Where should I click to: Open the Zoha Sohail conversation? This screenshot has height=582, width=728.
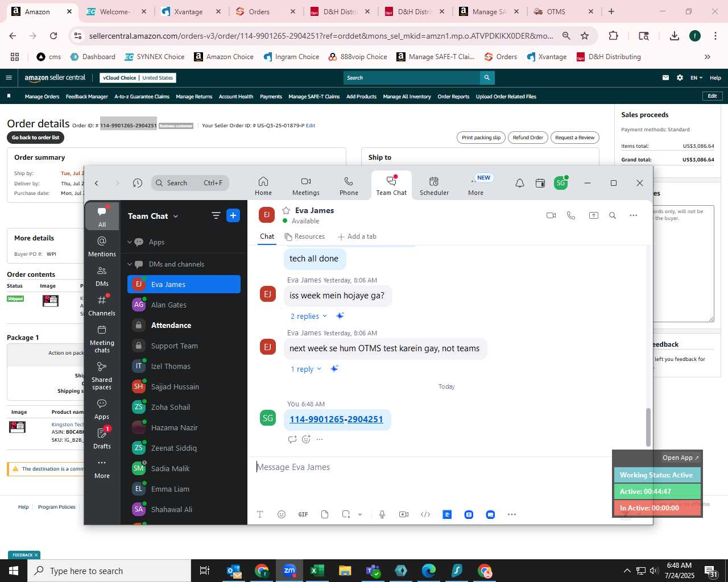(184, 407)
